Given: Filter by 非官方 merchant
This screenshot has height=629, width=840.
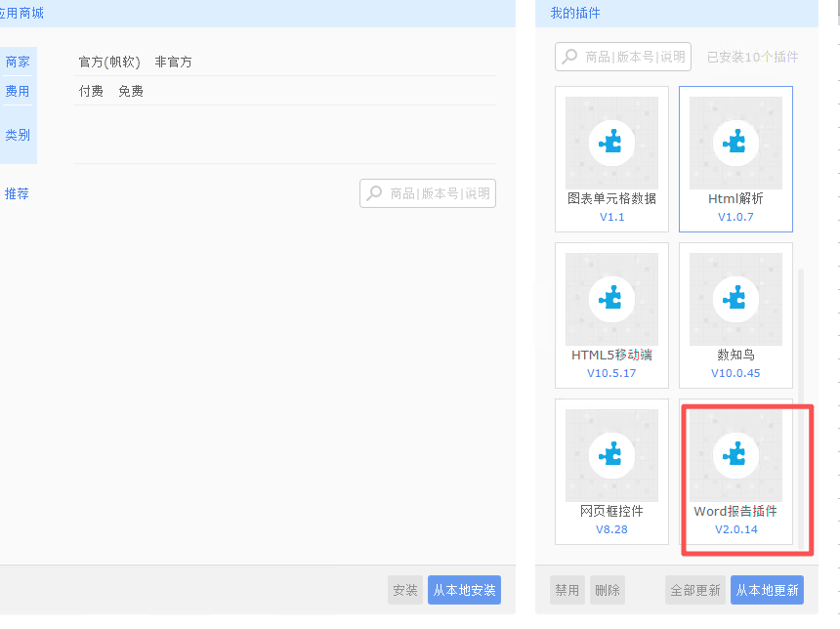Looking at the screenshot, I should (x=173, y=63).
